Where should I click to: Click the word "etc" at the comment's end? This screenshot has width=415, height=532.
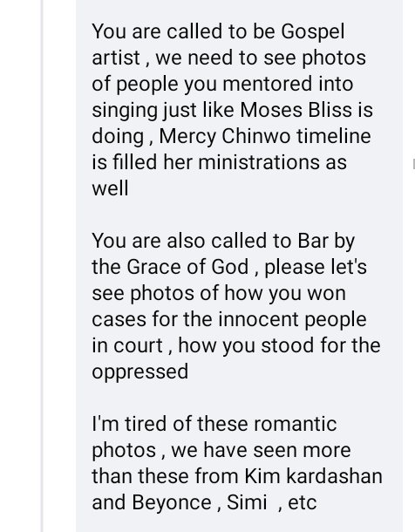point(302,503)
